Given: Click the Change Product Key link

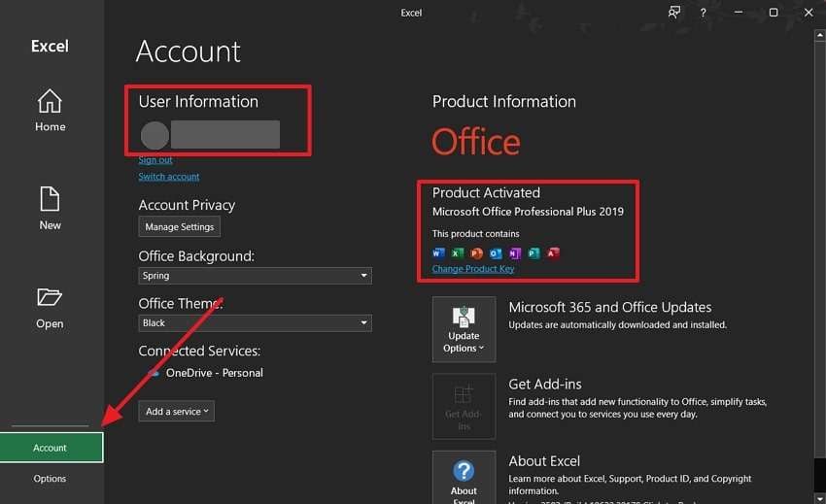Looking at the screenshot, I should point(473,269).
